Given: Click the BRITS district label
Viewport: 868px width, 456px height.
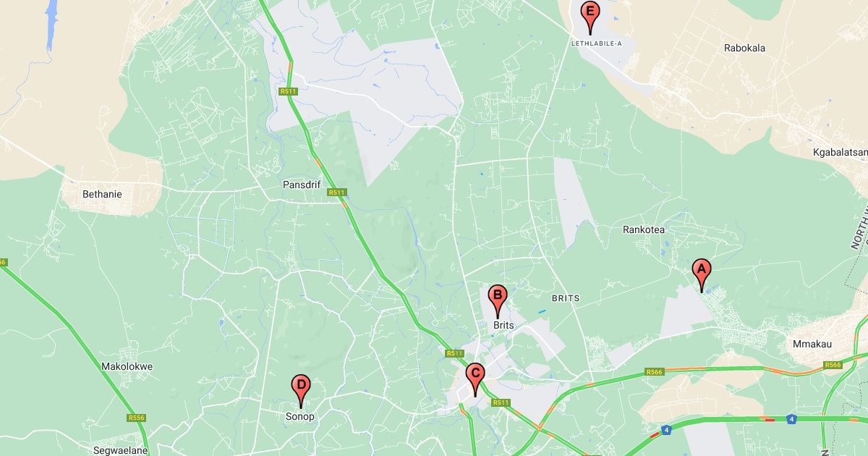Looking at the screenshot, I should click(566, 298).
